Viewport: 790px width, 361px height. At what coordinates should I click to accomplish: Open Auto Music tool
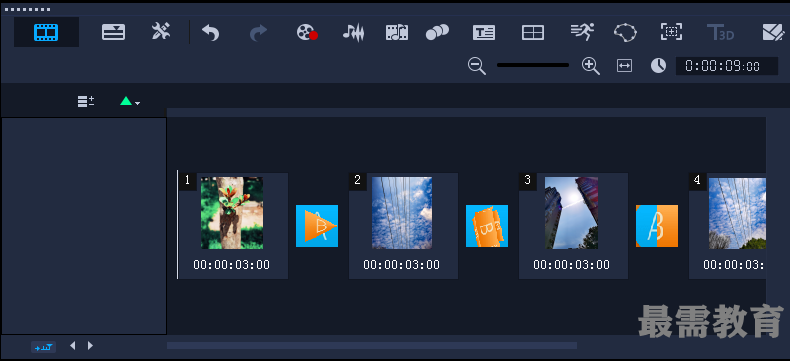pos(397,32)
